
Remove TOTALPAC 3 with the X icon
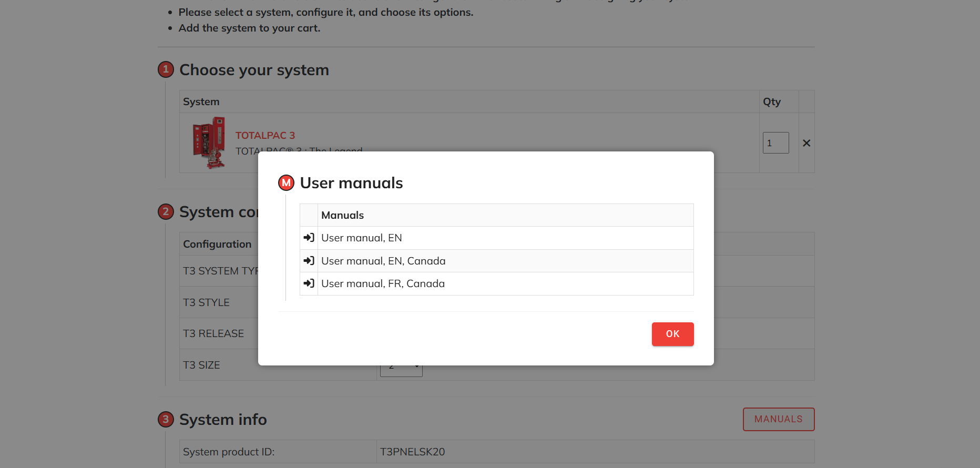coord(807,143)
